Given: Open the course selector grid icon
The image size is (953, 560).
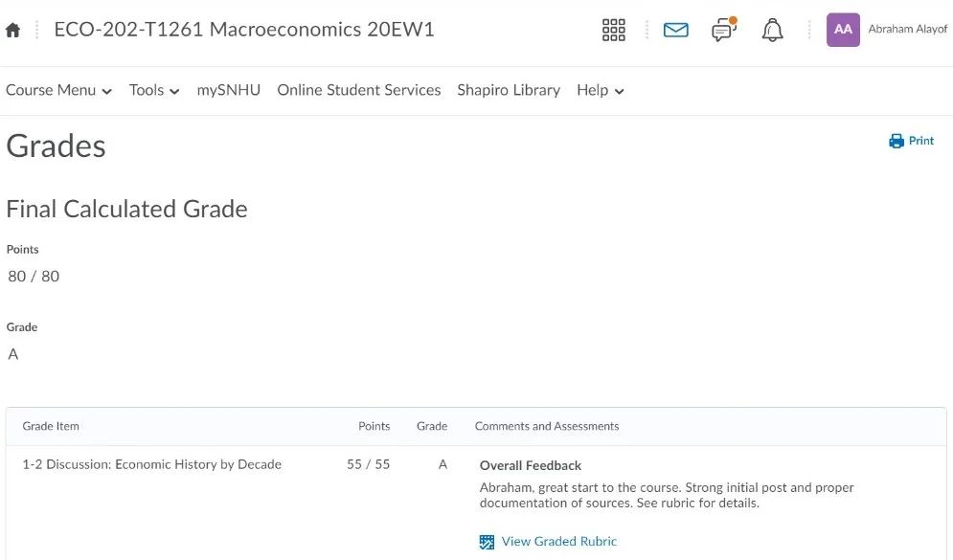Looking at the screenshot, I should tap(613, 30).
